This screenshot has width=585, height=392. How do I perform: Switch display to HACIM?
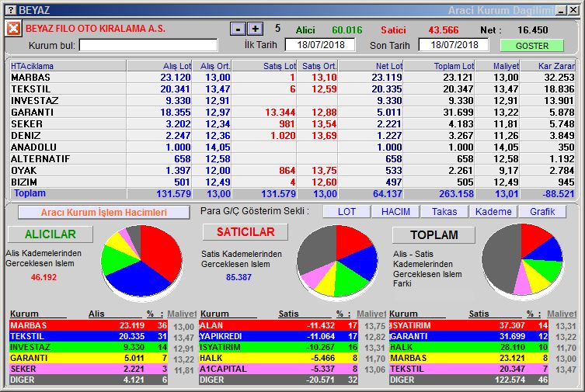point(395,212)
